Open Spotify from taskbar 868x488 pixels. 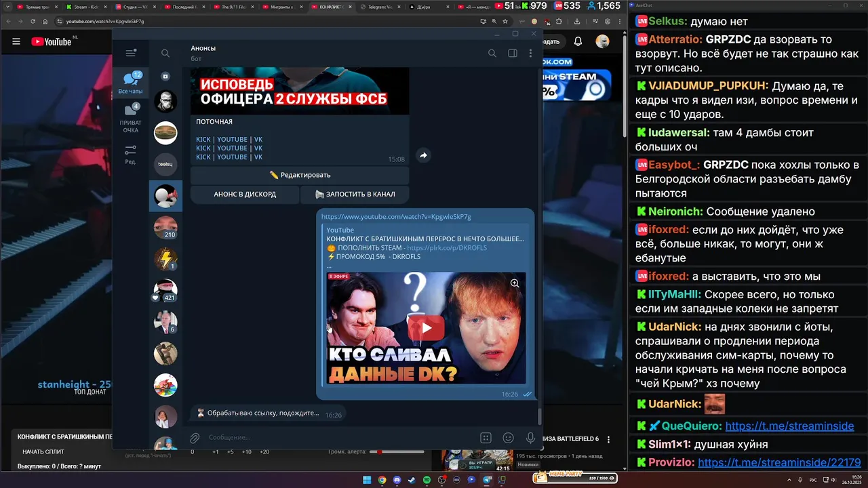427,480
